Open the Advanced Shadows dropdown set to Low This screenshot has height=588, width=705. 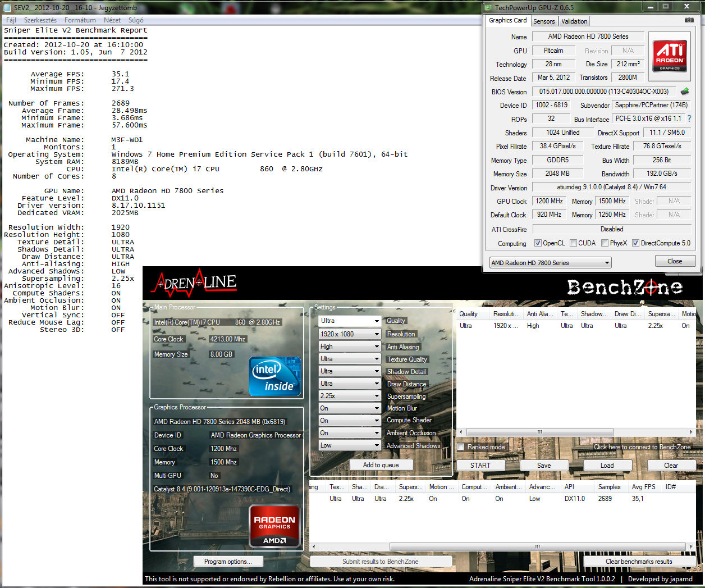pos(350,445)
